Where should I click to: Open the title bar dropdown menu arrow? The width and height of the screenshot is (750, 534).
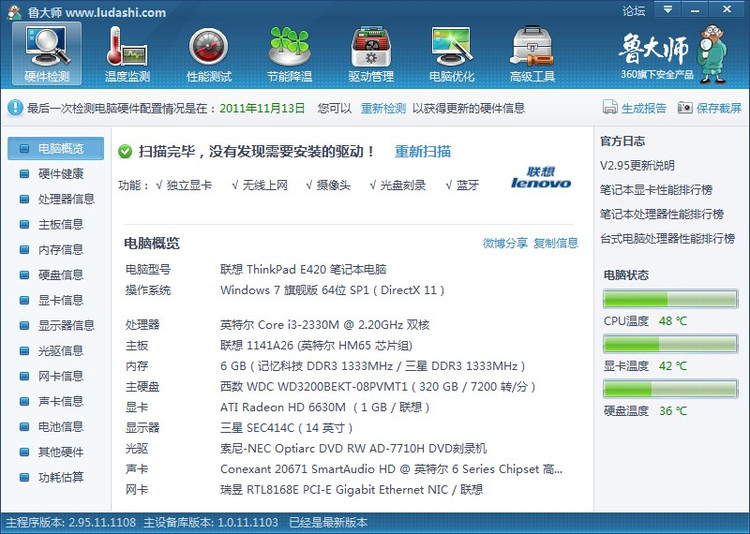pyautogui.click(x=667, y=10)
